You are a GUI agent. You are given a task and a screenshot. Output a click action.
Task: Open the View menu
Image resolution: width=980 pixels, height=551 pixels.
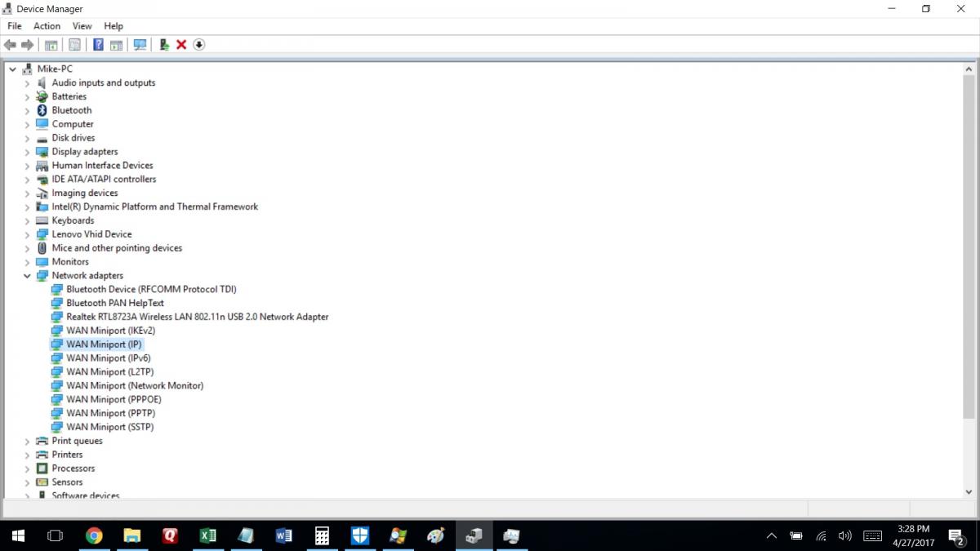[82, 26]
